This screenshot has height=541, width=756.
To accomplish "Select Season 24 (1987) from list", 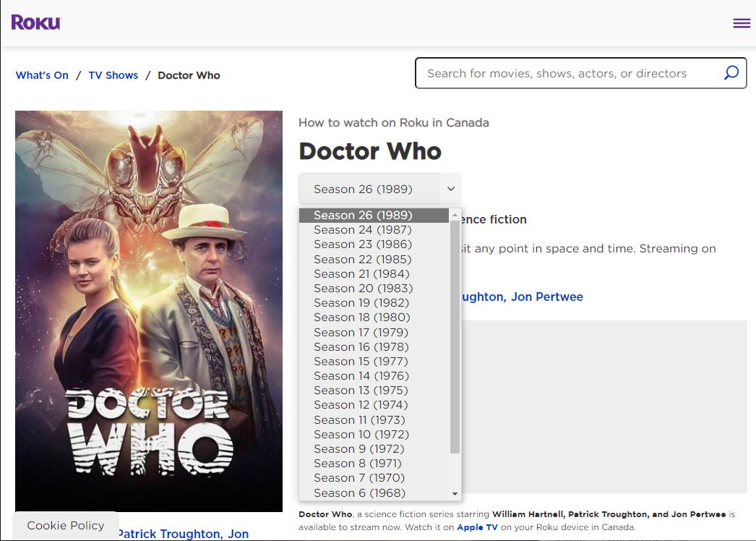I will [x=362, y=230].
